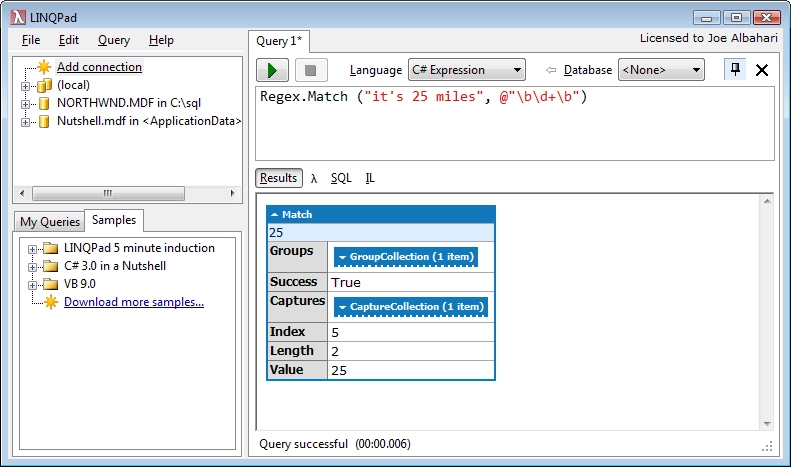Switch to the My Queries tab
The height and width of the screenshot is (467, 791).
(49, 221)
